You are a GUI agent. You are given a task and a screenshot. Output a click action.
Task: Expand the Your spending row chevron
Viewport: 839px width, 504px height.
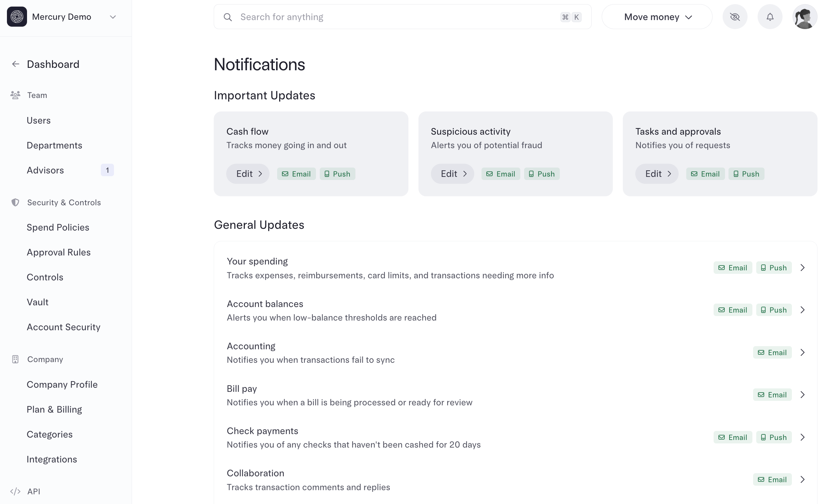pyautogui.click(x=803, y=268)
